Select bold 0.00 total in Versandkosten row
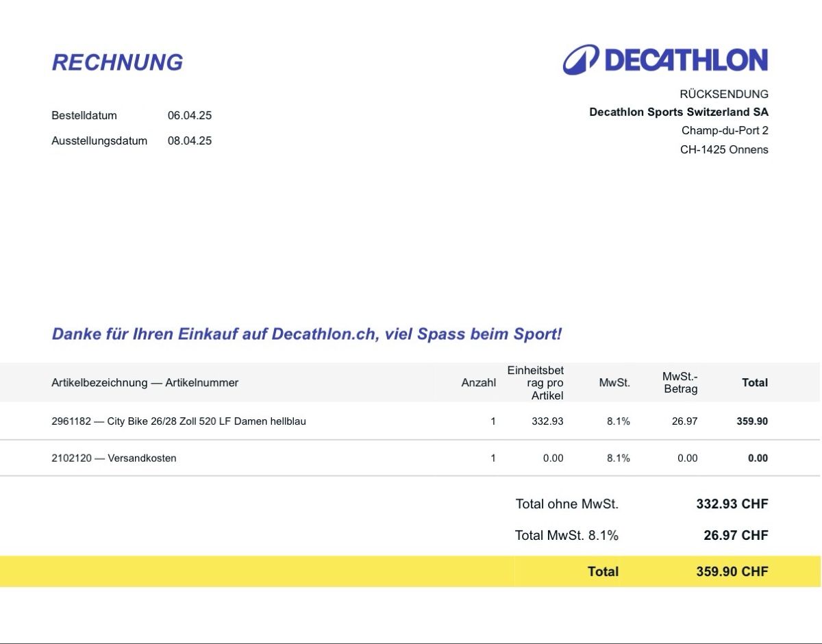The width and height of the screenshot is (822, 644). click(x=758, y=458)
